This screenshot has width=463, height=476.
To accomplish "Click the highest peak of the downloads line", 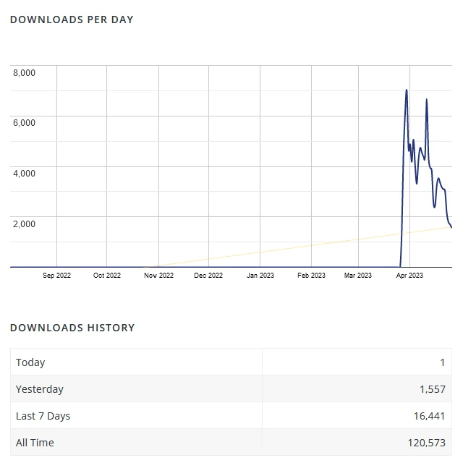I will pos(407,90).
